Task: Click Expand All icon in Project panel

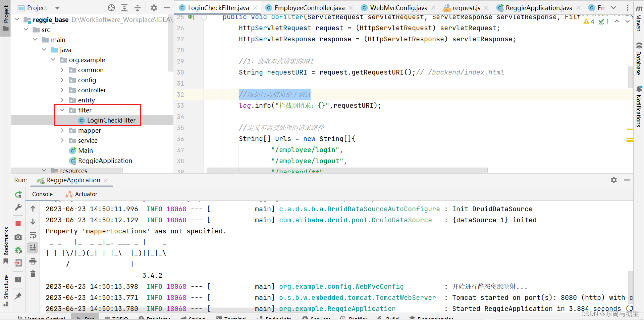Action: coord(124,8)
